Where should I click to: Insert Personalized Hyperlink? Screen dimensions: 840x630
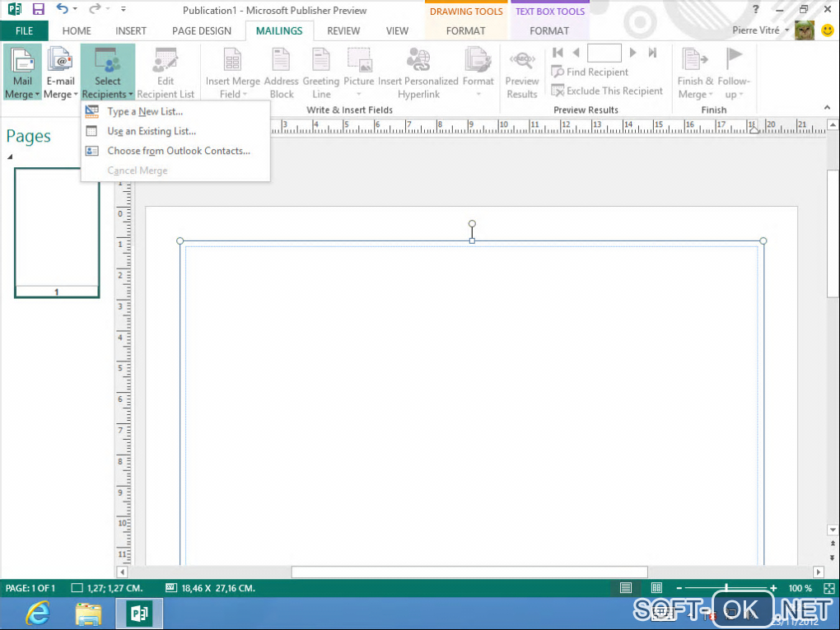tap(418, 72)
